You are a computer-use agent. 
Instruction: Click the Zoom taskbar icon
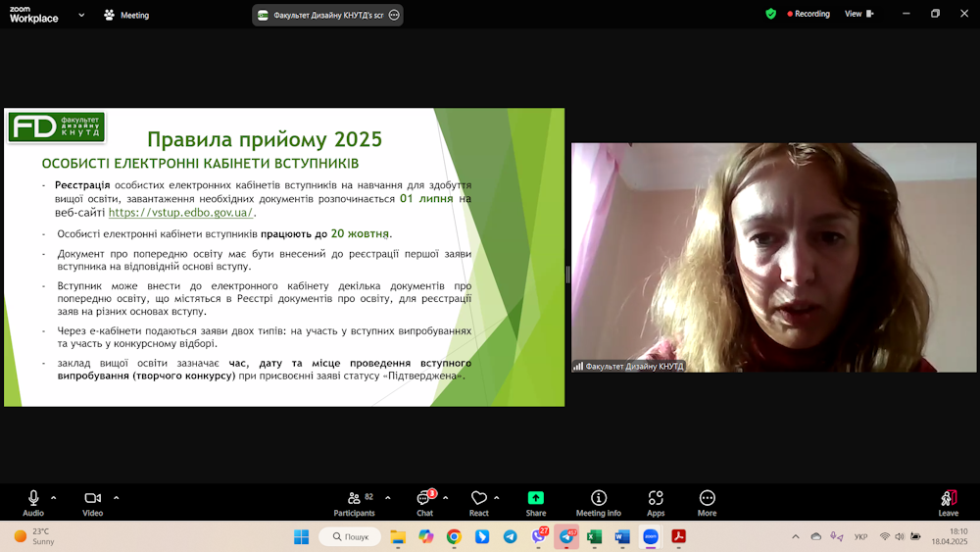[651, 536]
